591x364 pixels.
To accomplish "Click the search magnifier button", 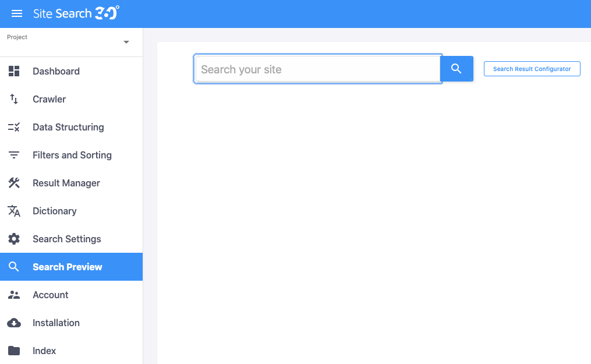I will [457, 69].
